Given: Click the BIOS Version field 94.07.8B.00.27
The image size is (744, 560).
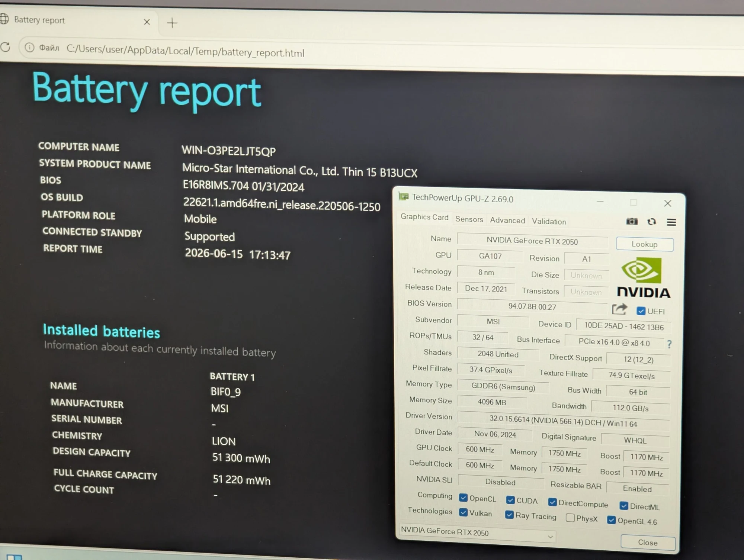Looking at the screenshot, I should pyautogui.click(x=532, y=306).
